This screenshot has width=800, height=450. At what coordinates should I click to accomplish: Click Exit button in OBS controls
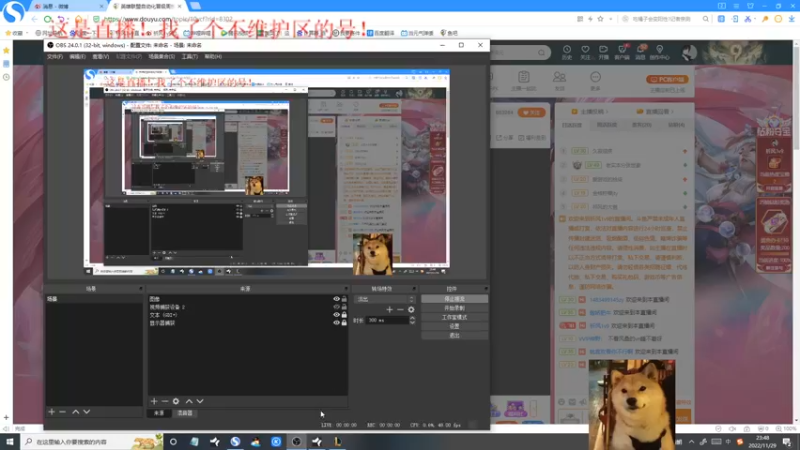tap(454, 336)
